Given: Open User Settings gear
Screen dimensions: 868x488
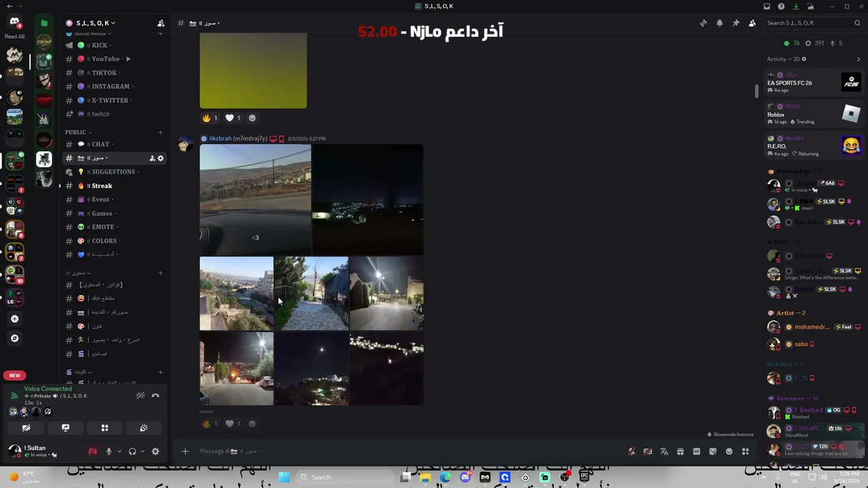Looking at the screenshot, I should tap(155, 451).
